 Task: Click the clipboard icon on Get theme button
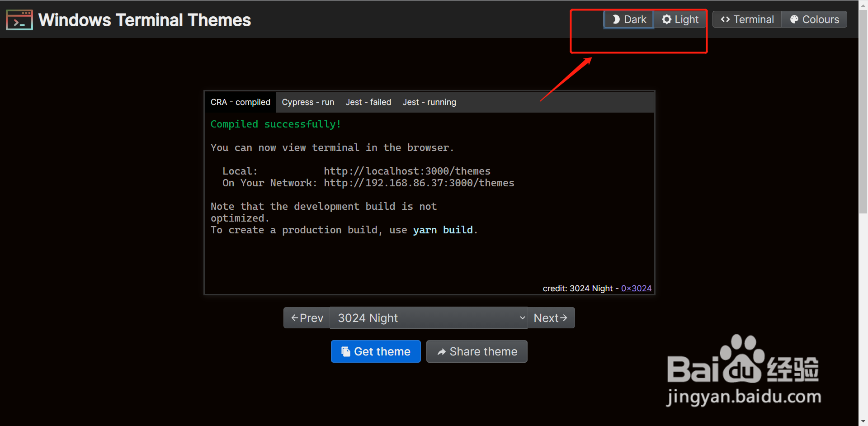pyautogui.click(x=345, y=351)
